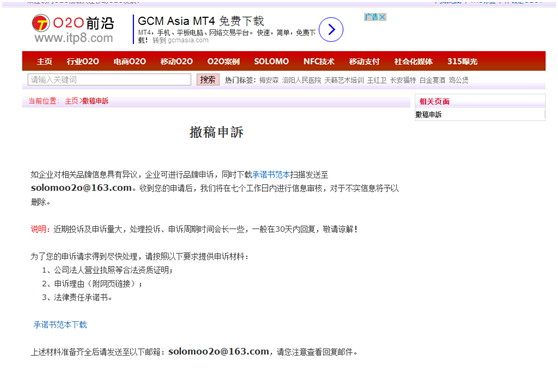Open the 主页 menu item

coord(44,62)
